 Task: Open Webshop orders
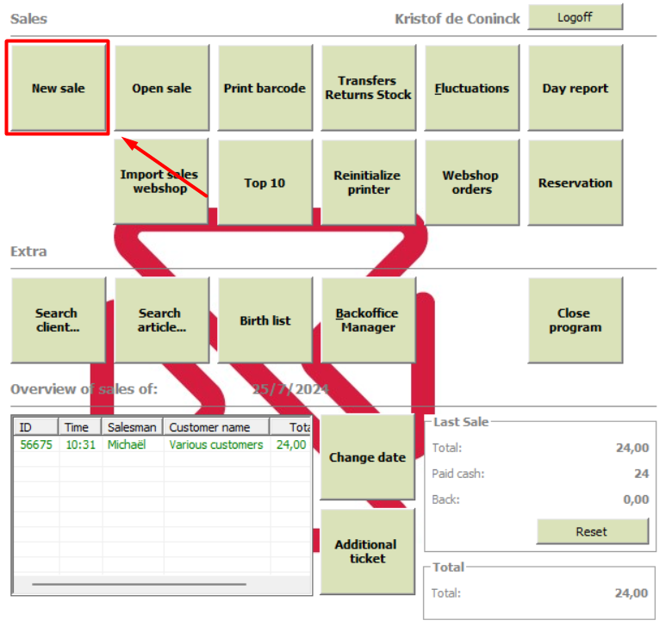point(472,183)
